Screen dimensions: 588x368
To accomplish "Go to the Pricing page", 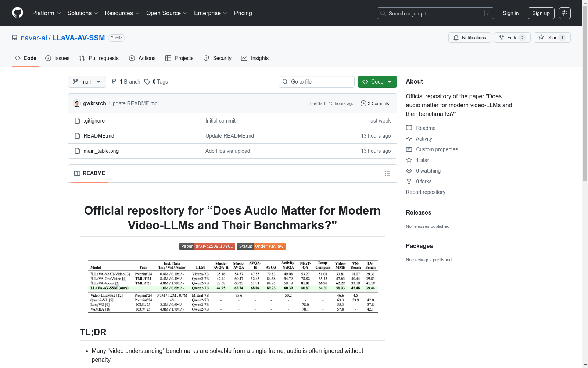I will click(x=243, y=13).
